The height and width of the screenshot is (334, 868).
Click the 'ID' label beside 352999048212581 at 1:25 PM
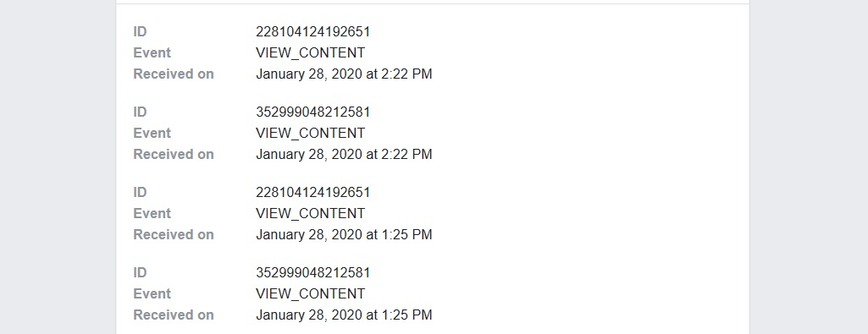[x=140, y=272]
